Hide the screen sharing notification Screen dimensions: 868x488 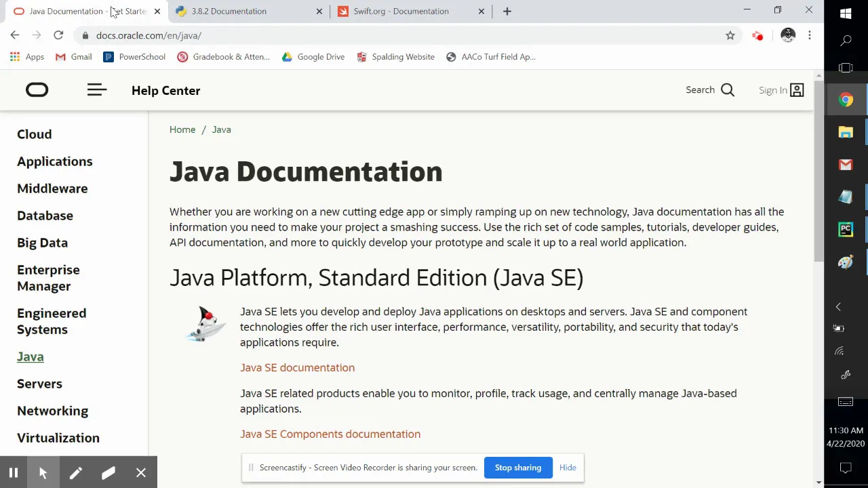pos(568,468)
